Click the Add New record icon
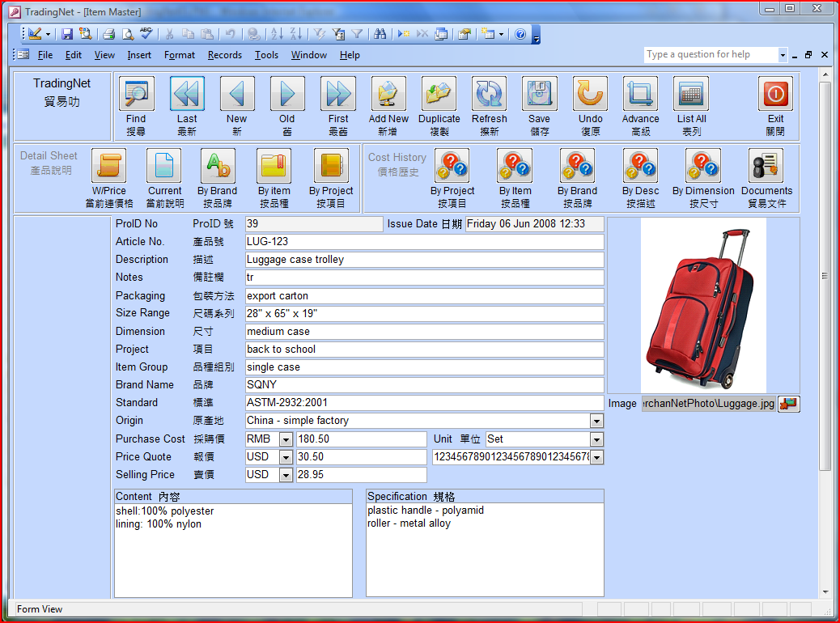Image resolution: width=840 pixels, height=623 pixels. coord(388,95)
